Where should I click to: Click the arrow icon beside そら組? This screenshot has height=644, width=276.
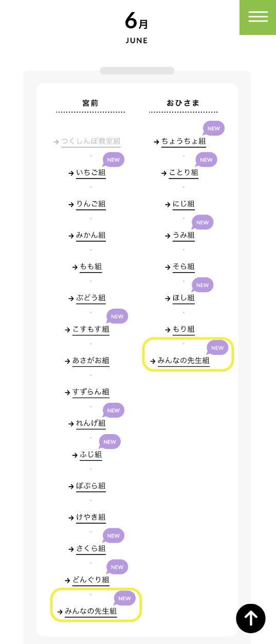[168, 267]
